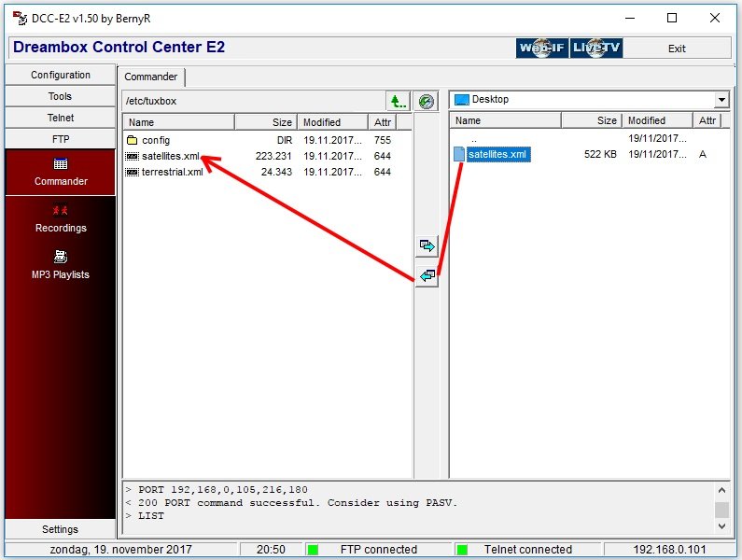
Task: Click size value 223.231
Action: (273, 156)
